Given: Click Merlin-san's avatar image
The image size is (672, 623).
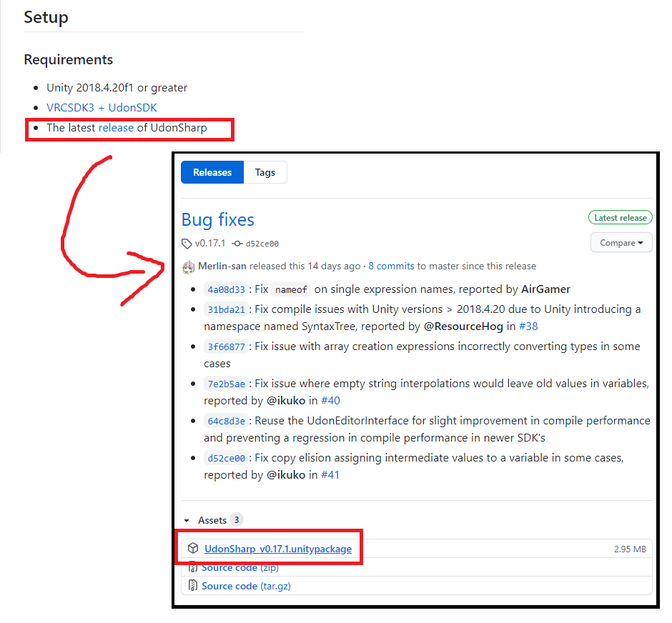Looking at the screenshot, I should click(x=189, y=266).
